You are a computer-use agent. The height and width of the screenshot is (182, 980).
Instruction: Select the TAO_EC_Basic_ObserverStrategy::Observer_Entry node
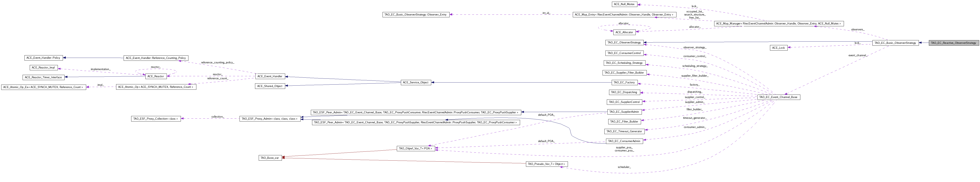[x=415, y=14]
